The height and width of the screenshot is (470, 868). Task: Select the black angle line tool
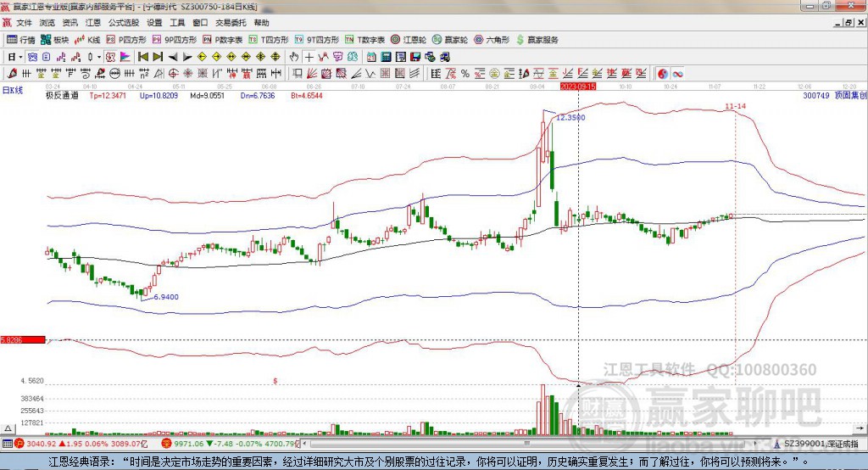click(x=356, y=74)
